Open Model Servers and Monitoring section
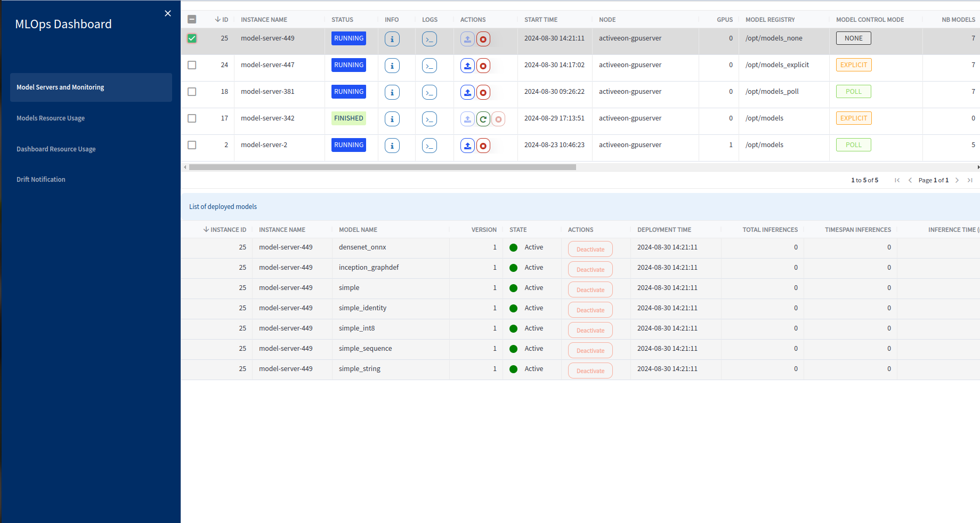The width and height of the screenshot is (980, 523). click(x=91, y=87)
